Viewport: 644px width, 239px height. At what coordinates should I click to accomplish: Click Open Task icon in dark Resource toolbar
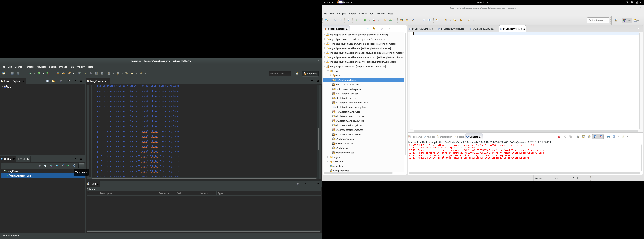pos(64,73)
